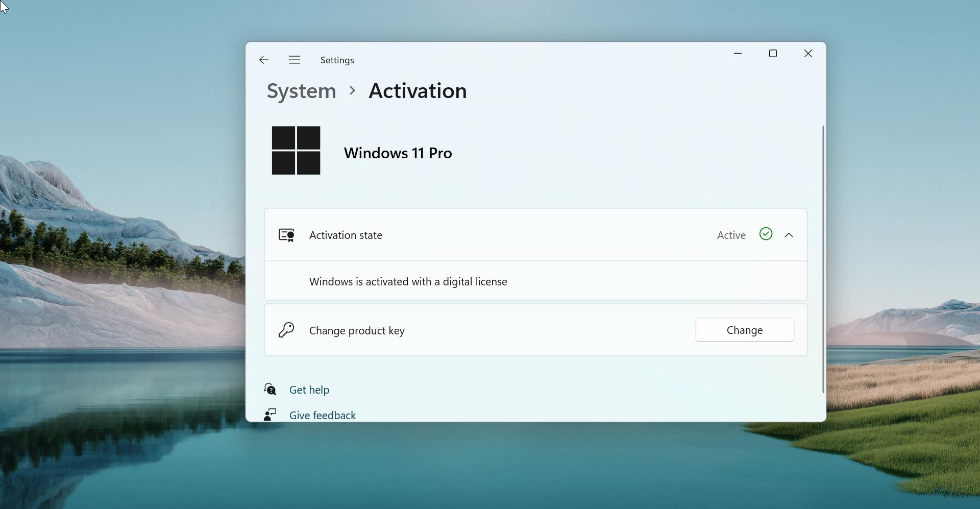Click the product key icon
Image resolution: width=980 pixels, height=509 pixels.
(286, 330)
